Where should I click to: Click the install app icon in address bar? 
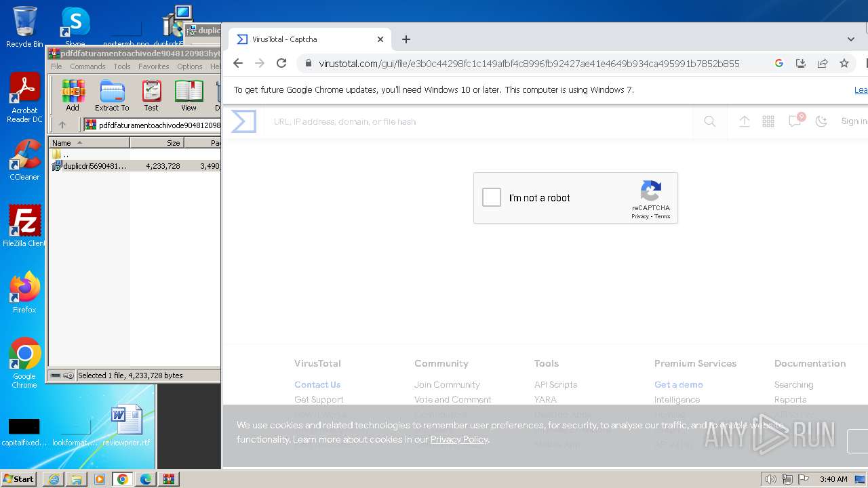[x=800, y=63]
